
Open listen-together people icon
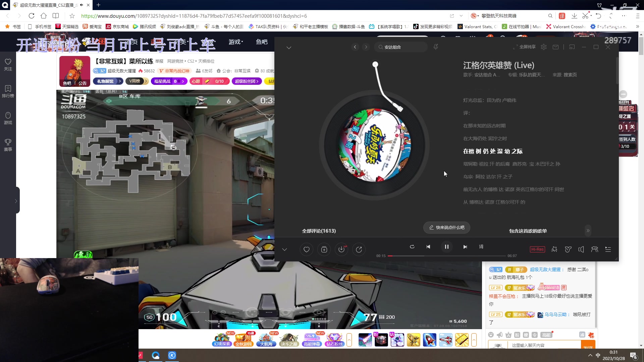click(595, 249)
